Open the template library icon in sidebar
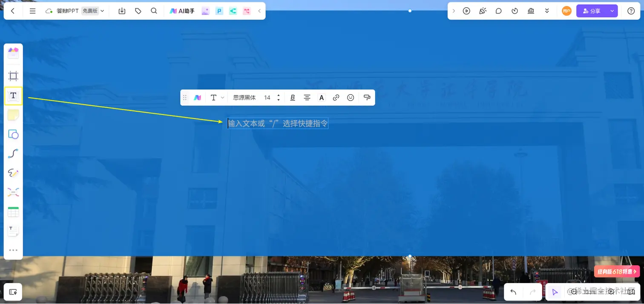 (x=13, y=53)
